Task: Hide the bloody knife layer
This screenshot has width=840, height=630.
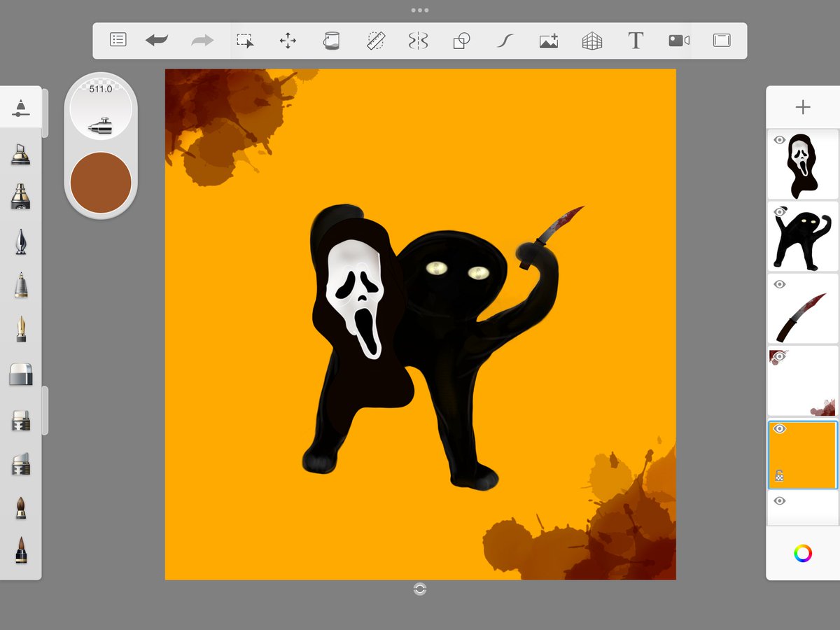Action: coord(779,284)
